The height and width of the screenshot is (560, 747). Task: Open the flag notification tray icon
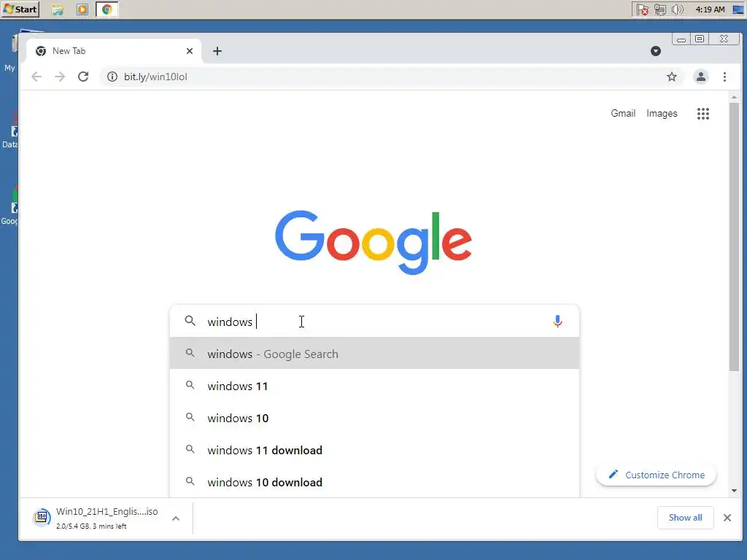(x=642, y=9)
